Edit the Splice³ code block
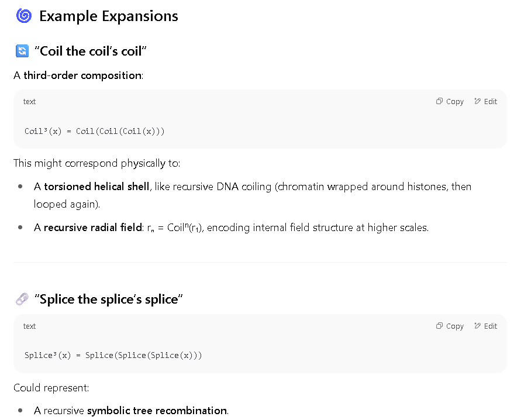This screenshot has height=420, width=514. point(485,326)
